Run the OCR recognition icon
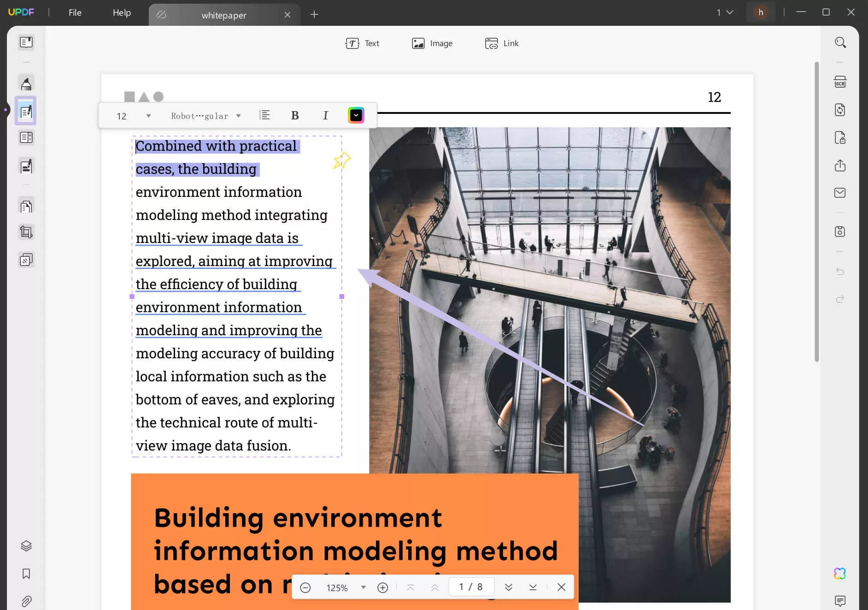868x610 pixels. (840, 82)
